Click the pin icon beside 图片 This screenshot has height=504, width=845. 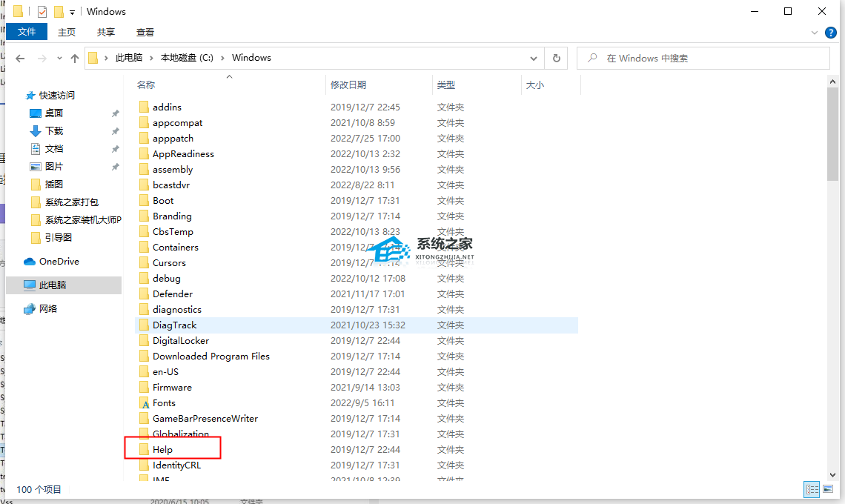pyautogui.click(x=115, y=167)
